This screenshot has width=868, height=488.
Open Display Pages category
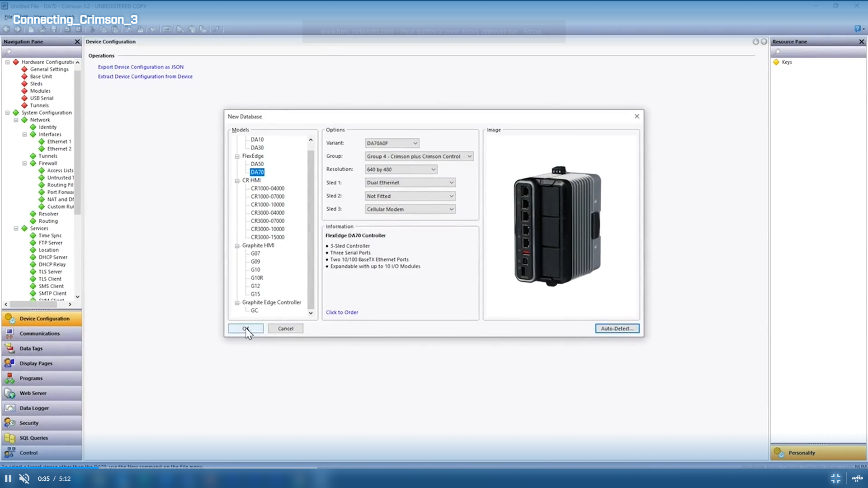[x=42, y=363]
